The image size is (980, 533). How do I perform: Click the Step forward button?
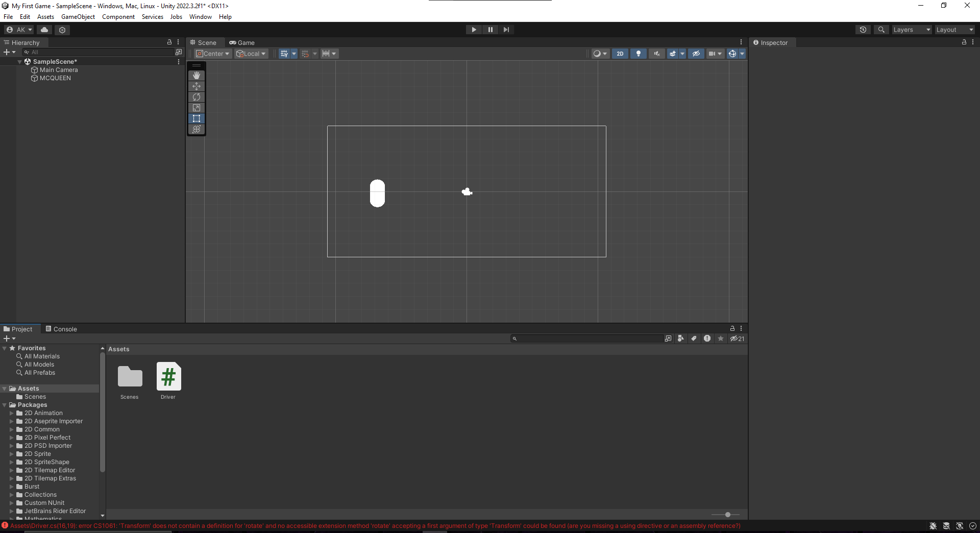(506, 30)
